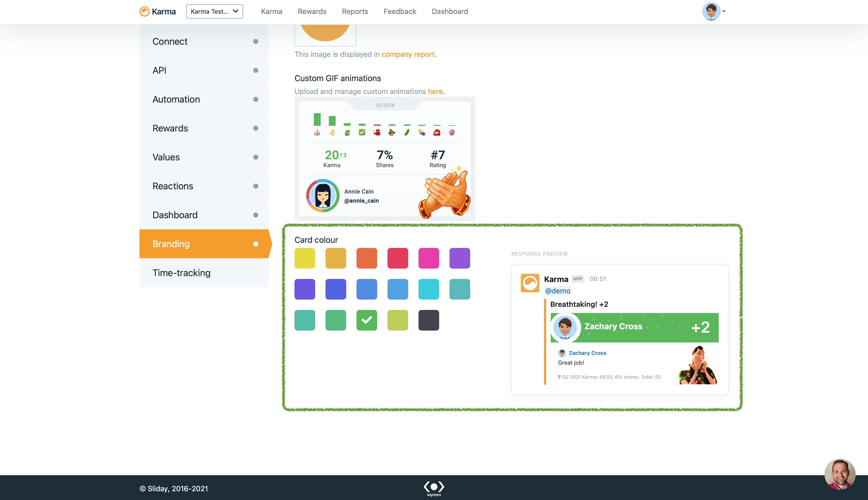This screenshot has height=500, width=868.
Task: Click the thumbs up emoji in chart
Action: pos(317,132)
